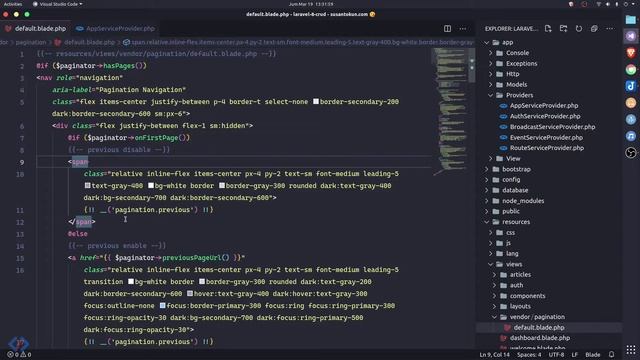This screenshot has width=640, height=360.
Task: Expand the bootstrap folder
Action: pyautogui.click(x=487, y=169)
